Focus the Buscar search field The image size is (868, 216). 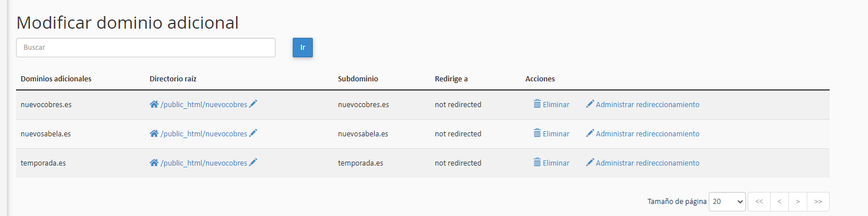tap(146, 48)
